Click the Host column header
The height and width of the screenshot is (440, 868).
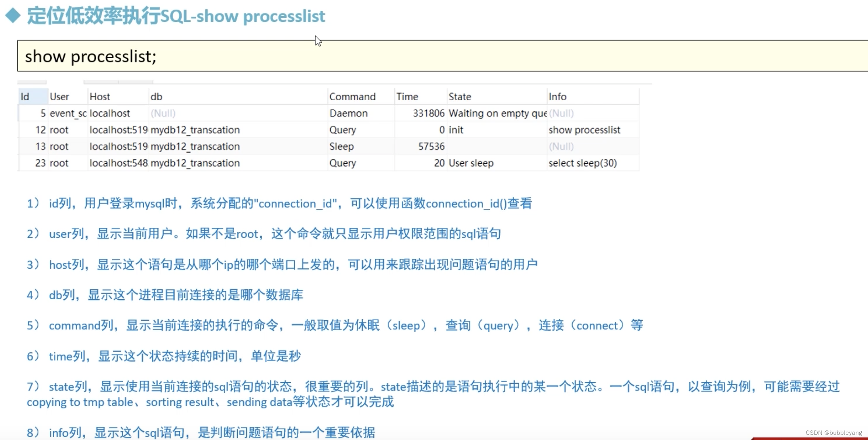(100, 97)
